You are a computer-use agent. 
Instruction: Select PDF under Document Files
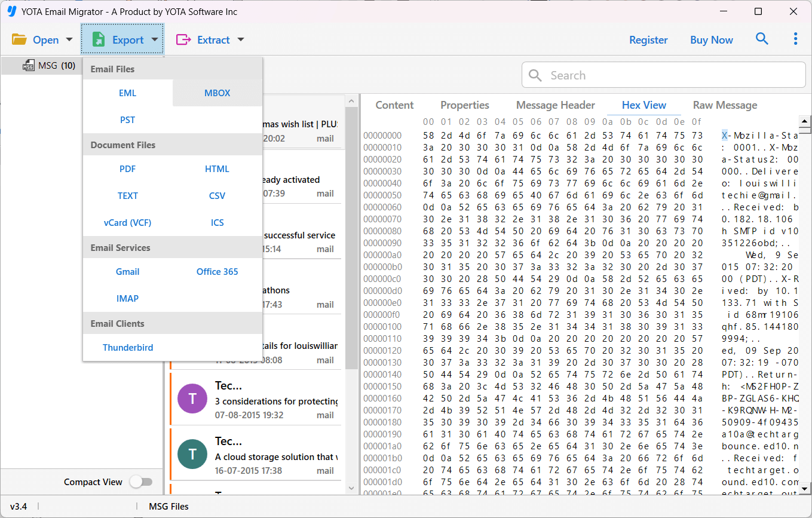(127, 169)
